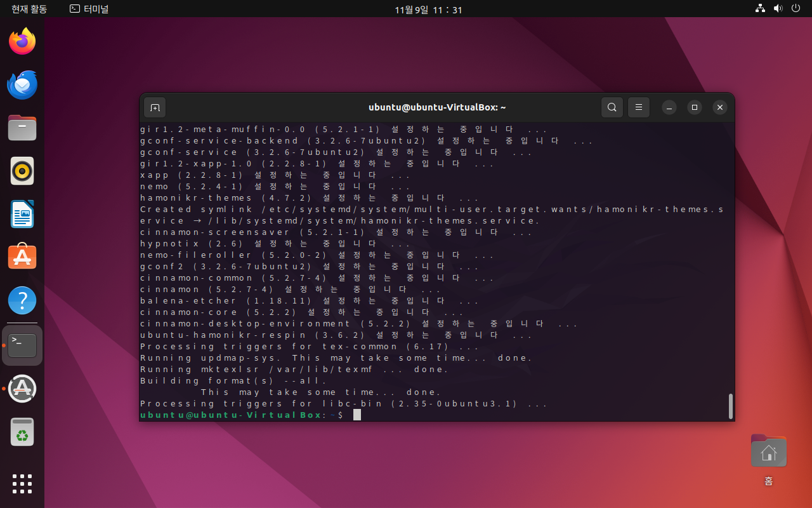Viewport: 812px width, 508px height.
Task: Expand the system status menu
Action: pos(777,10)
